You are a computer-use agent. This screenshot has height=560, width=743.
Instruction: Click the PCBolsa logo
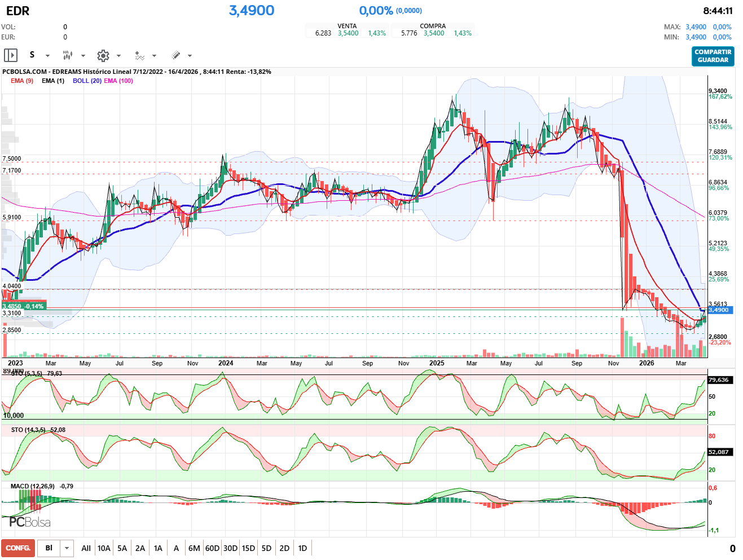[x=30, y=522]
